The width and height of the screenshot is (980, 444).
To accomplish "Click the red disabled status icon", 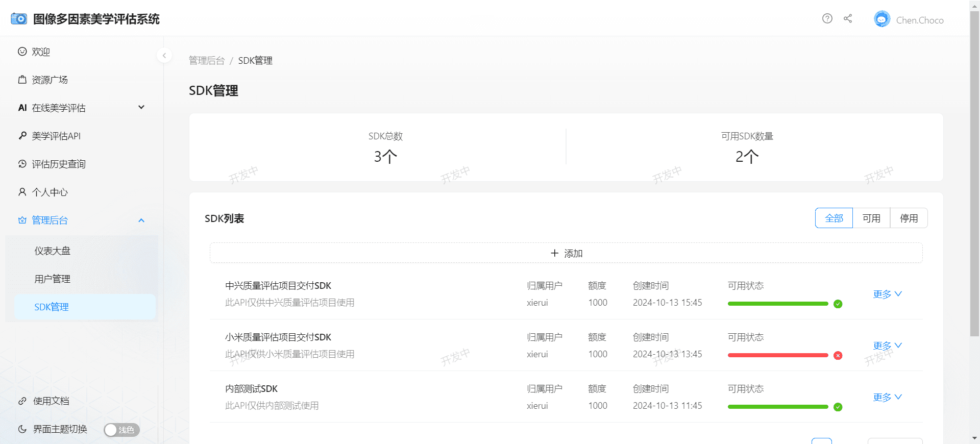I will (838, 356).
